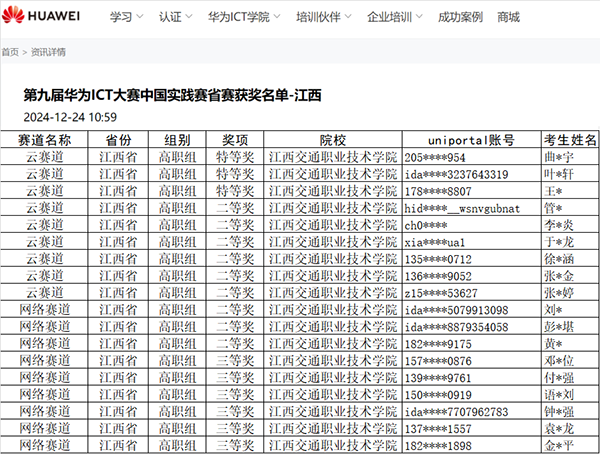Screen dimensions: 600x454
Task: Expand the 培训伙伴 menu chevron
Action: tap(348, 16)
